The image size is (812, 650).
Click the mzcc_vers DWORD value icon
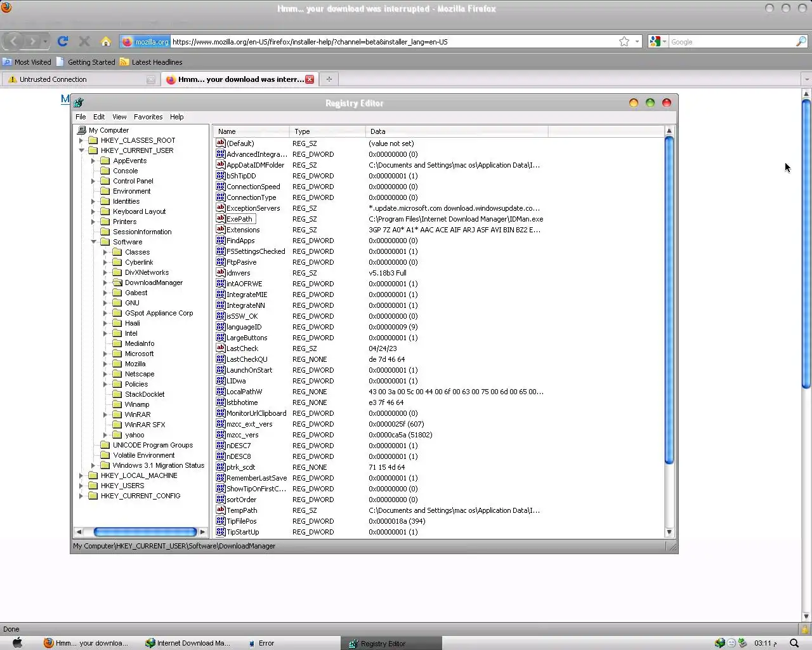221,435
